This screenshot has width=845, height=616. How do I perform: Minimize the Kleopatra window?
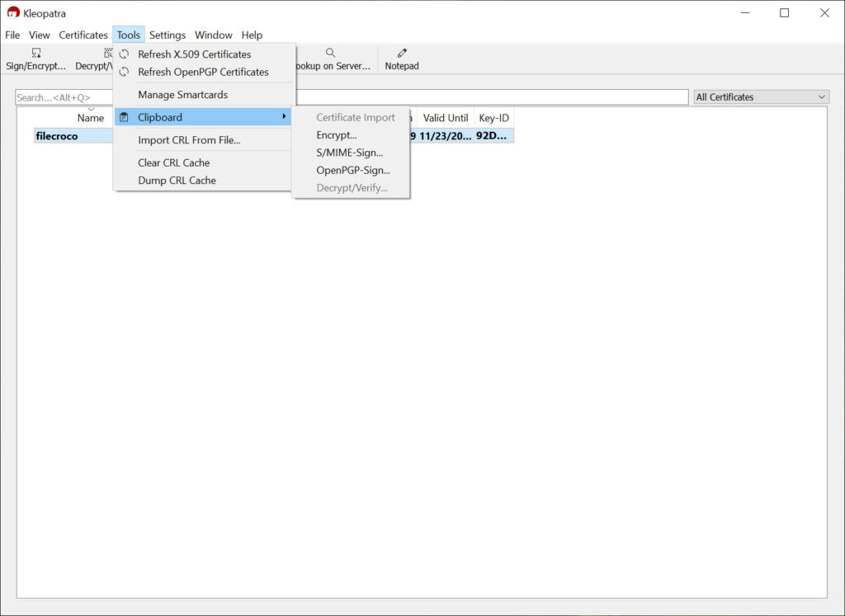pos(745,13)
